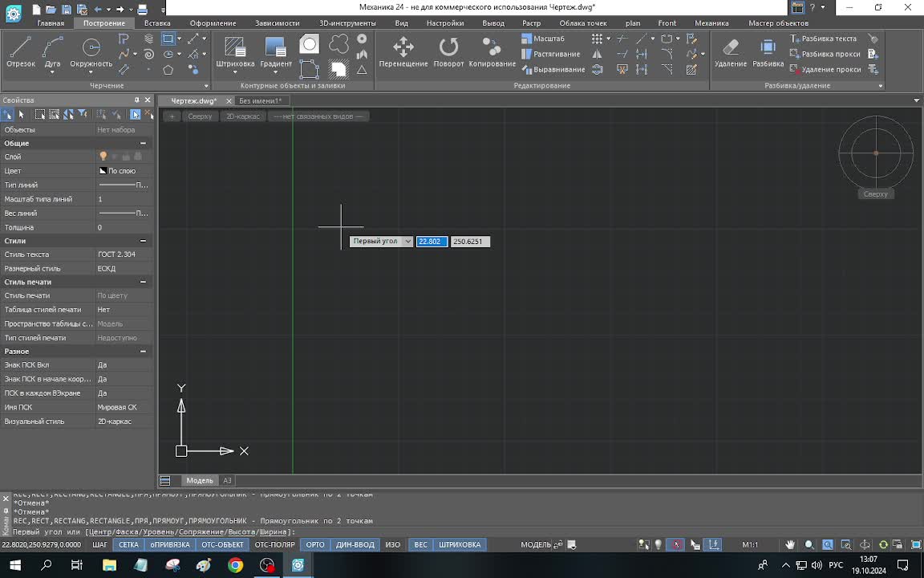
Task: Toggle the ШАГ snap mode
Action: pyautogui.click(x=100, y=544)
